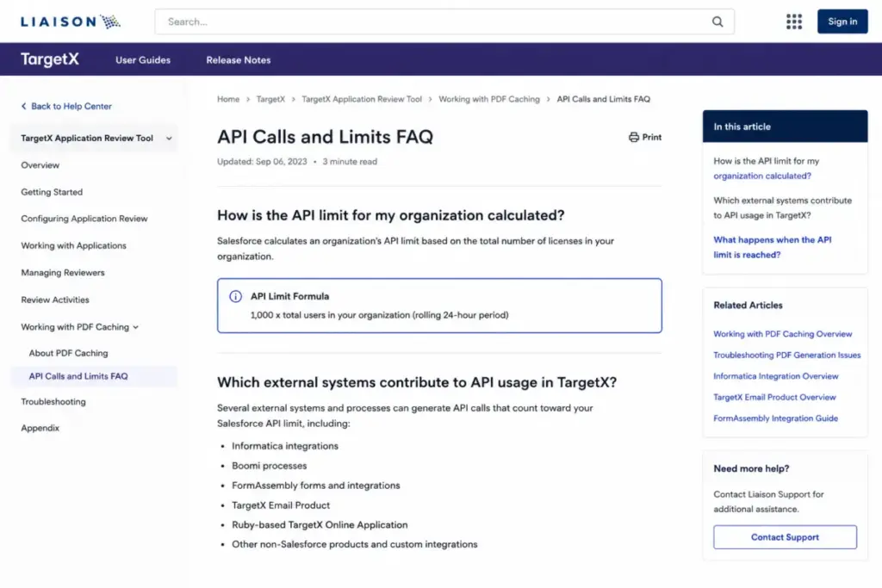882x588 pixels.
Task: Open Configuring Application Review in sidebar
Action: click(x=84, y=219)
